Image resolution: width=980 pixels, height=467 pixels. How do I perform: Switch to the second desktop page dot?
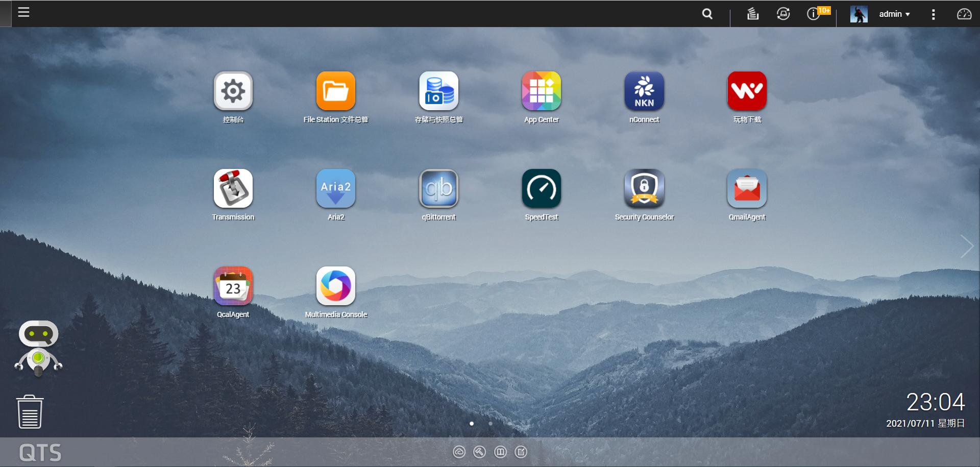[x=491, y=424]
